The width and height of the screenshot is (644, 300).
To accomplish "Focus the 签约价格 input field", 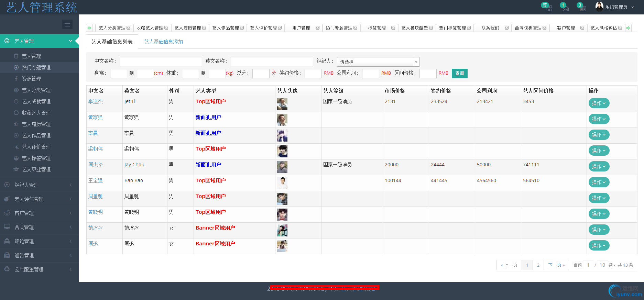I will 313,74.
